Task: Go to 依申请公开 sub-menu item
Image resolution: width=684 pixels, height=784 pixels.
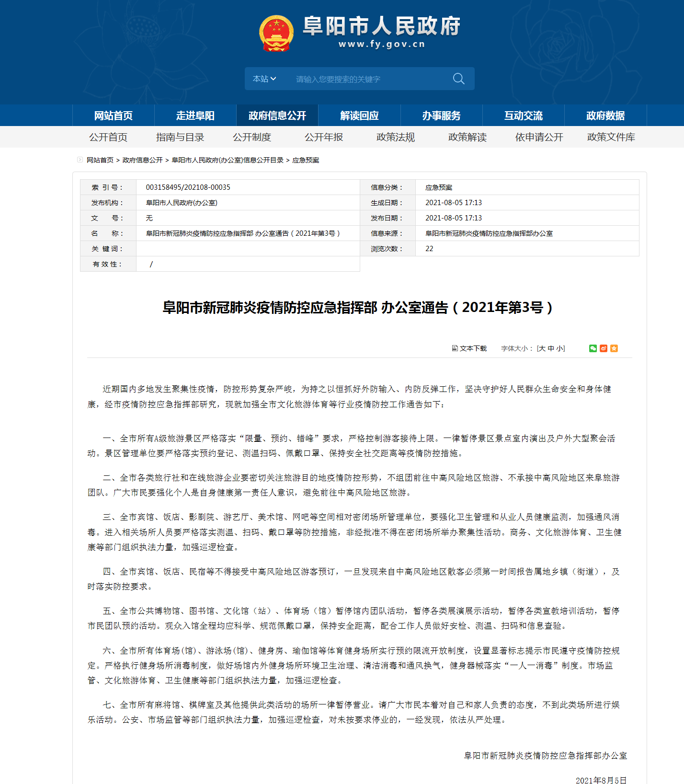Action: [x=539, y=137]
